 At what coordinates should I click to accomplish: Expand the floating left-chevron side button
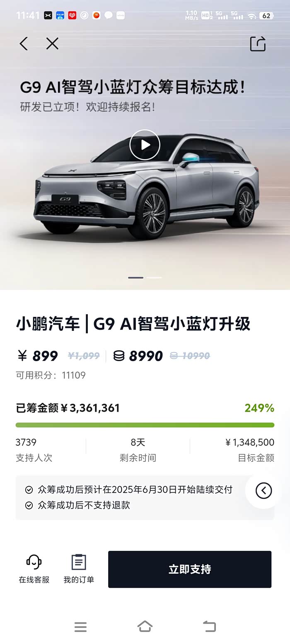(x=263, y=490)
